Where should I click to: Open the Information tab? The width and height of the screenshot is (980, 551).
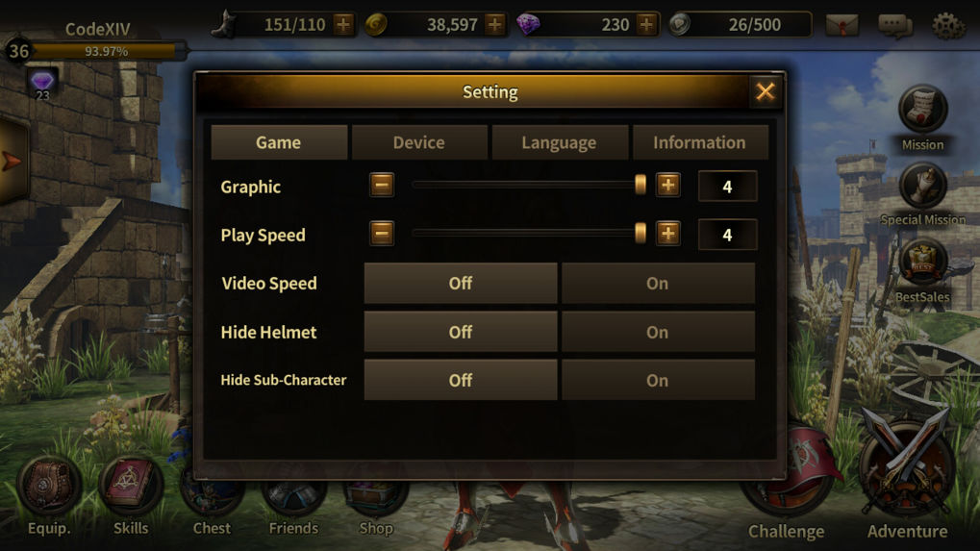click(x=700, y=142)
